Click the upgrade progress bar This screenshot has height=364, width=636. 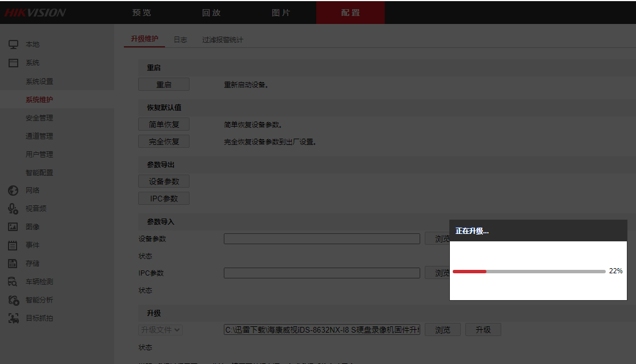pyautogui.click(x=529, y=271)
